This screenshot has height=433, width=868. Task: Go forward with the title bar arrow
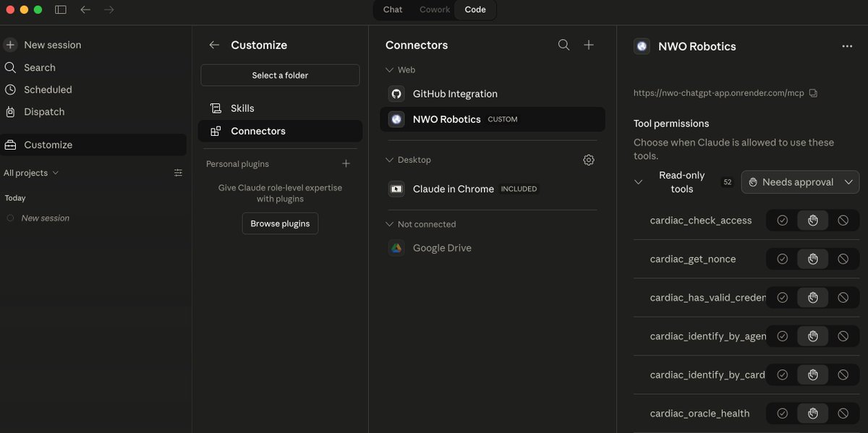pyautogui.click(x=109, y=9)
